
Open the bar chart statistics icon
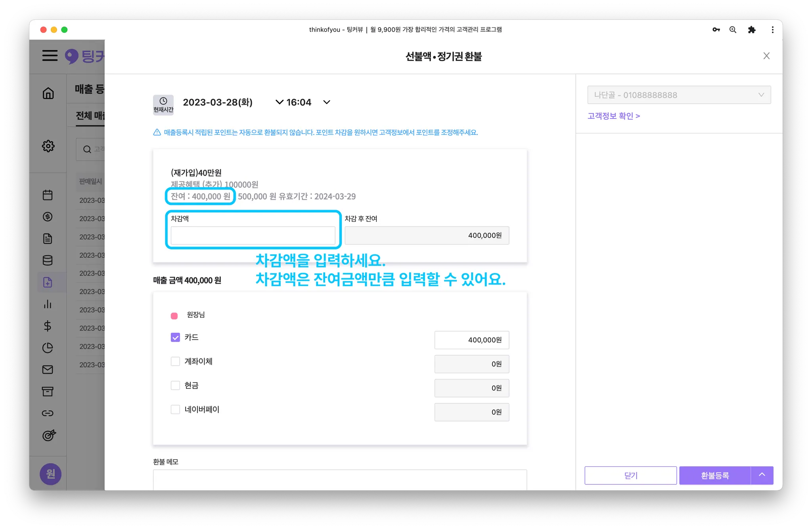48,304
